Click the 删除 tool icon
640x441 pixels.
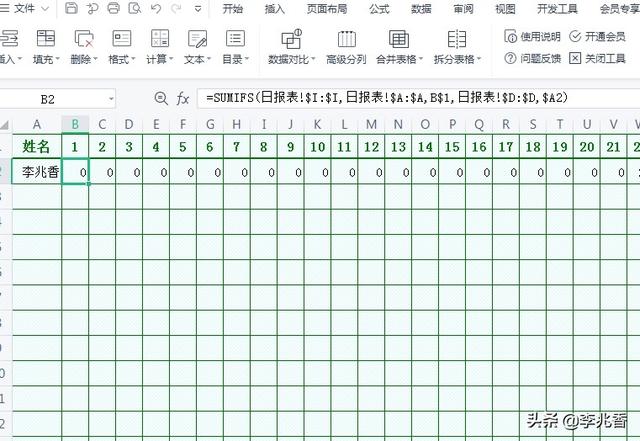[84, 38]
